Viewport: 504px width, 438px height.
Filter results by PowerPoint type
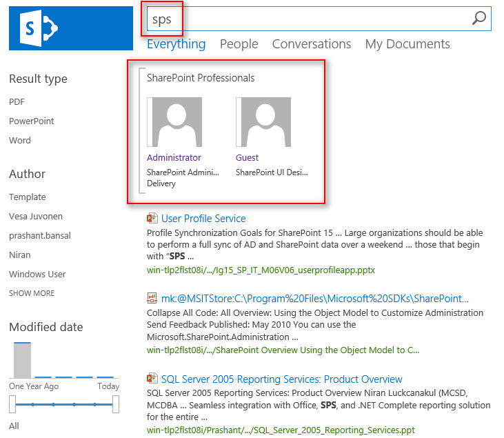(x=32, y=121)
